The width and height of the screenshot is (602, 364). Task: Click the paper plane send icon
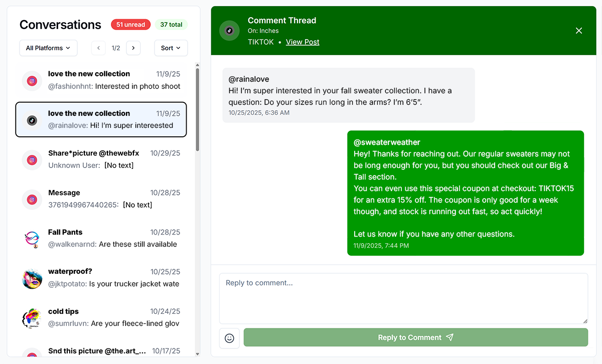449,337
